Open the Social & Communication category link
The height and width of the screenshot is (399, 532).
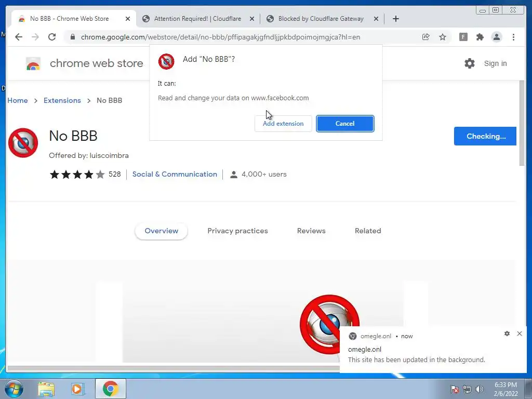pos(175,175)
